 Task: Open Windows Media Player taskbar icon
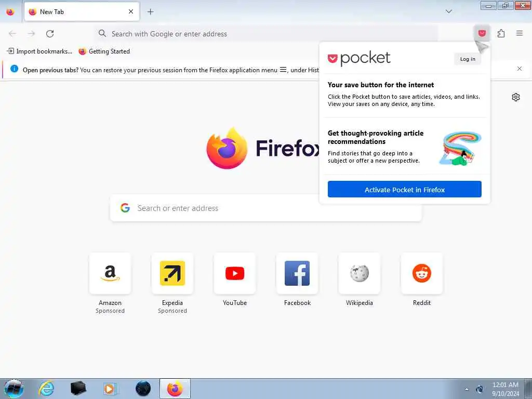(x=110, y=389)
